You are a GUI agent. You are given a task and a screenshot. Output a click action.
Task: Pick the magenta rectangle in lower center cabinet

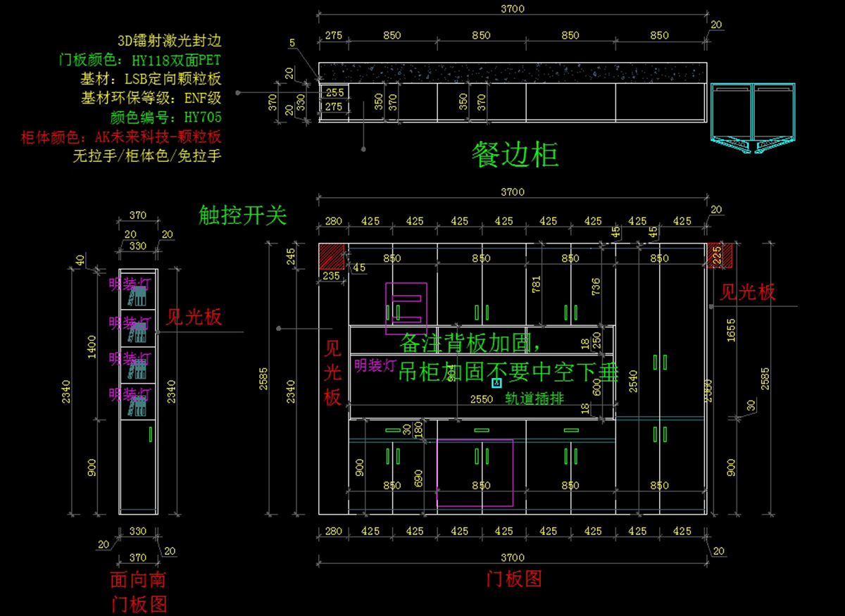point(475,472)
